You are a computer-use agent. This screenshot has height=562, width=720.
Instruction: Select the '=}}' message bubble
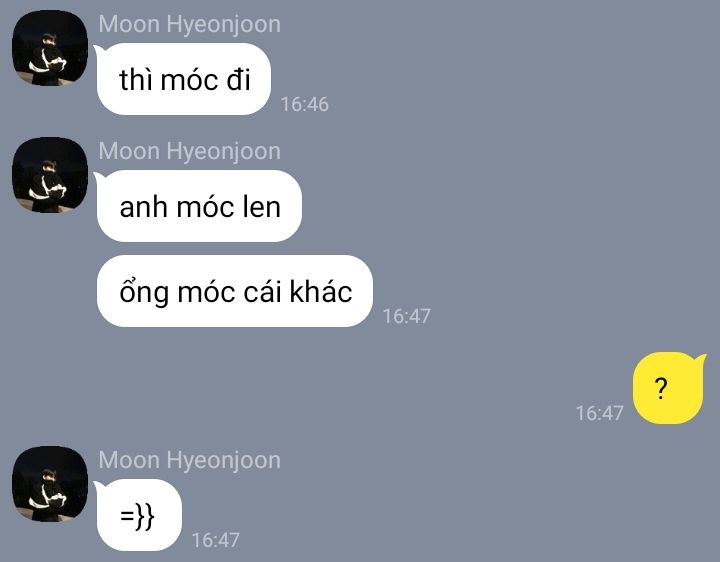(x=139, y=515)
